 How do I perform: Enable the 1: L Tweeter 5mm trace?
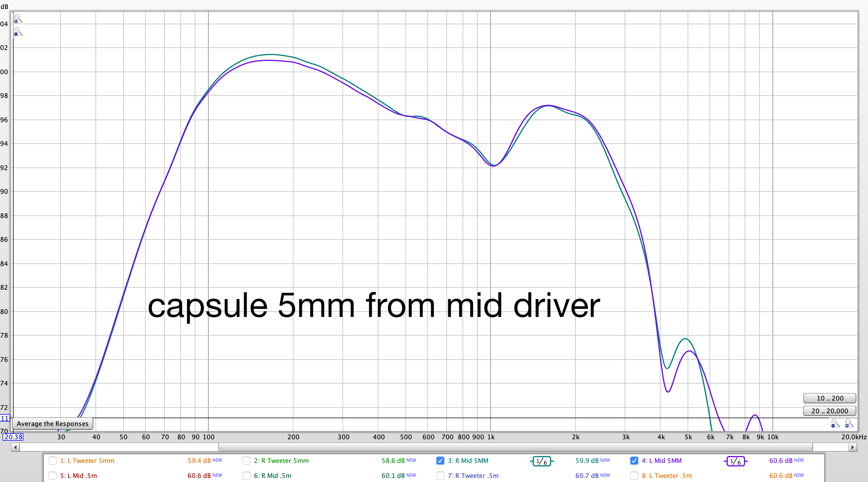pyautogui.click(x=53, y=460)
